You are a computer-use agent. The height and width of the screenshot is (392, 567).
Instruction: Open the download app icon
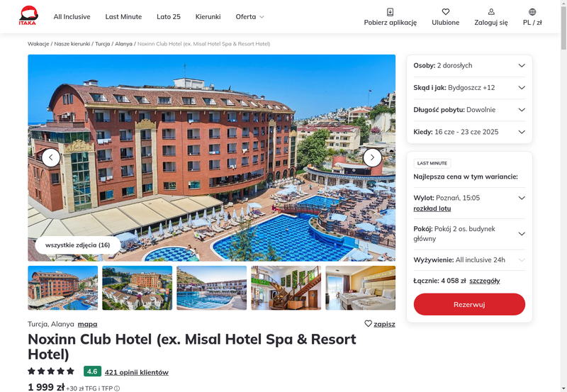click(391, 12)
